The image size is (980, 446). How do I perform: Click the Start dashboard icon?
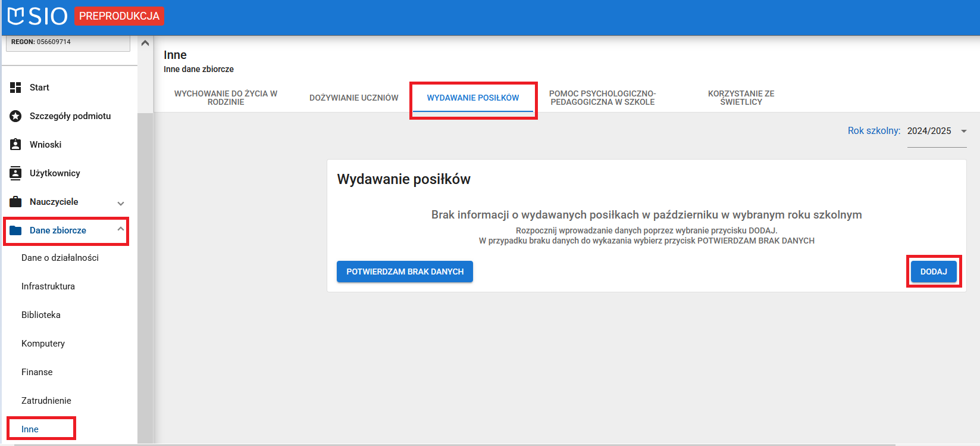[x=15, y=88]
